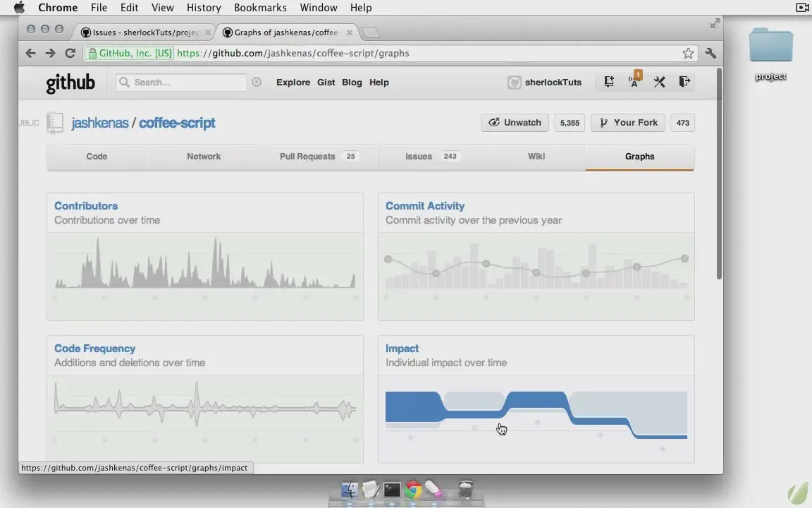Viewport: 812px width, 508px height.
Task: Reload the page with the refresh icon
Action: point(70,53)
